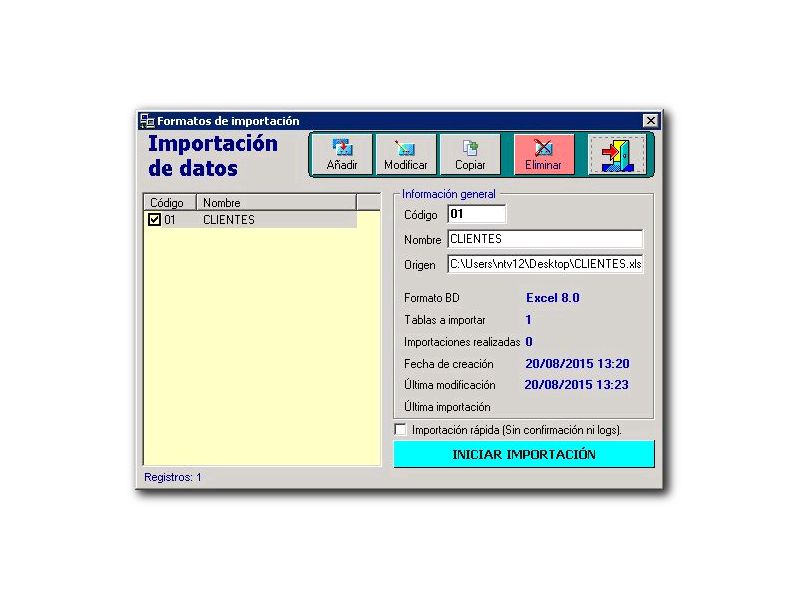Copy the CLIENTES format using Copiar icon
Screen dimensions: 800x600
[470, 147]
